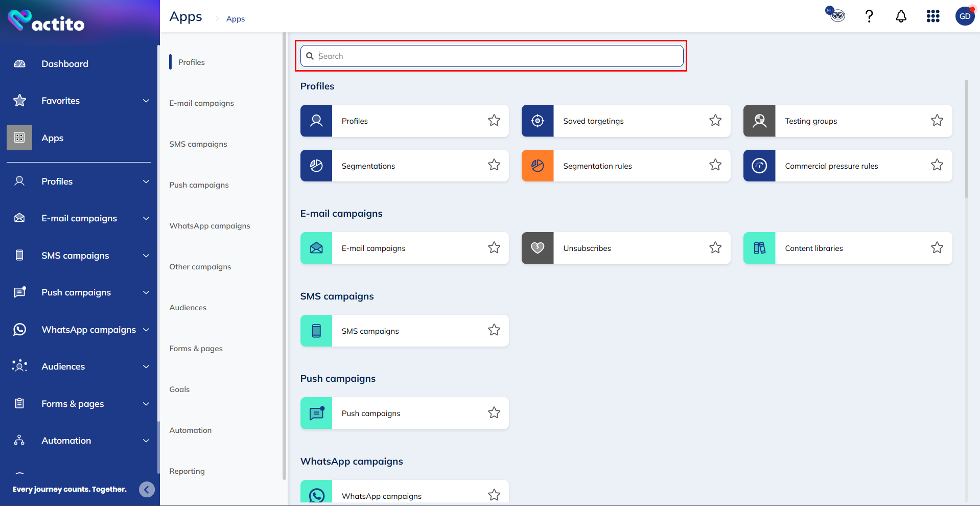The image size is (980, 506).
Task: Click the GD user avatar
Action: point(965,16)
